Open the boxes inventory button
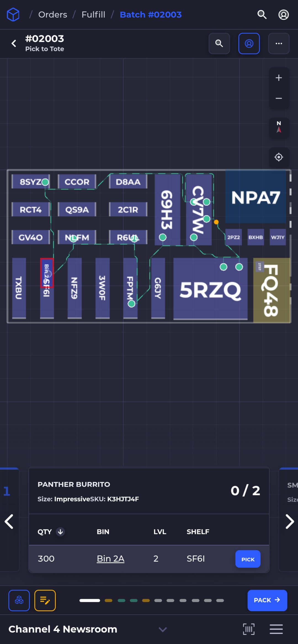 tap(19, 600)
